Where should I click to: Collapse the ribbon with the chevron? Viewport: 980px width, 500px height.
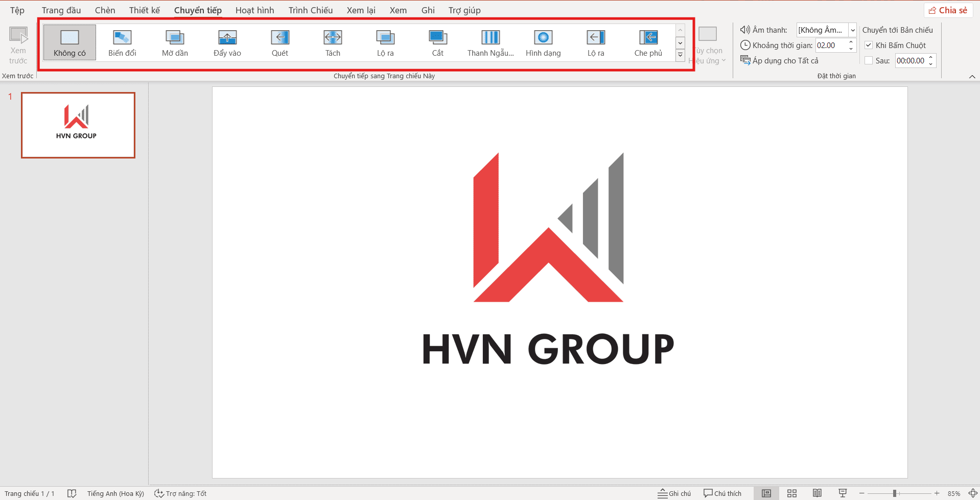972,76
